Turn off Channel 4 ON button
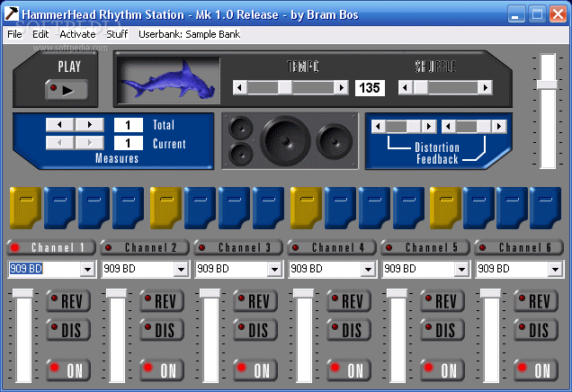This screenshot has width=572, height=392. (349, 370)
